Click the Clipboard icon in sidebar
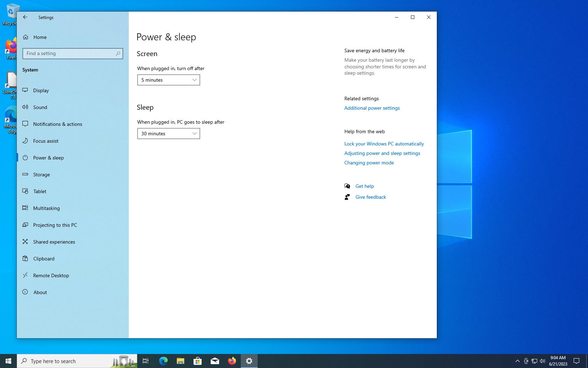 [x=25, y=258]
